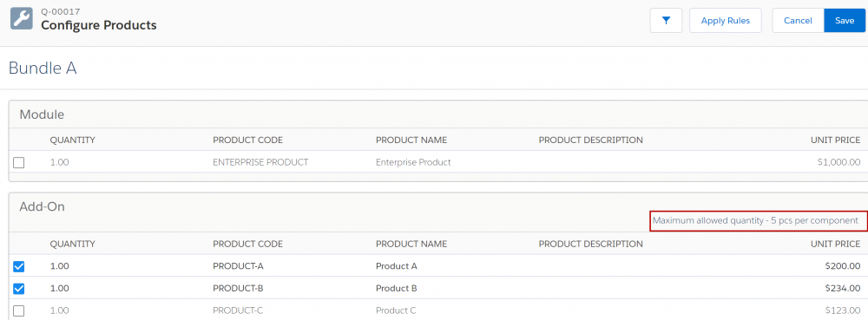Image resolution: width=868 pixels, height=320 pixels.
Task: Uncheck the Product A checkbox
Action: point(19,266)
